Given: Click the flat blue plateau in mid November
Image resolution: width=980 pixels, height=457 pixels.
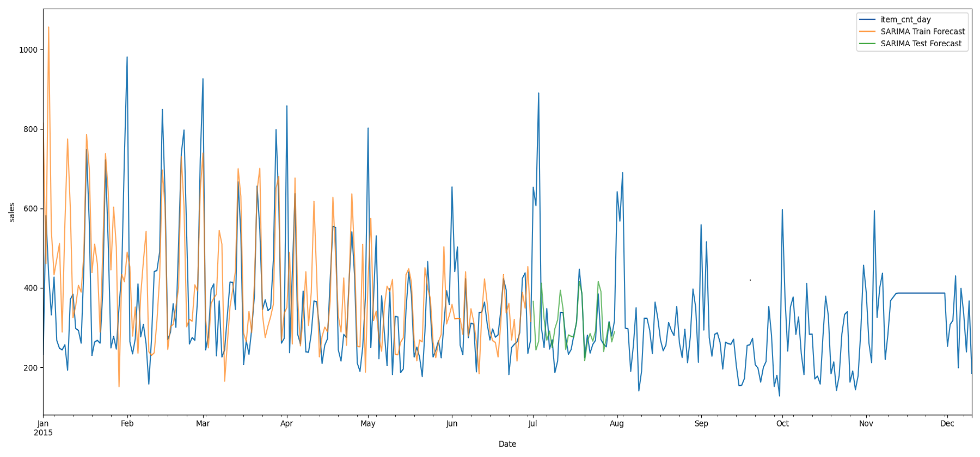Looking at the screenshot, I should coord(920,293).
